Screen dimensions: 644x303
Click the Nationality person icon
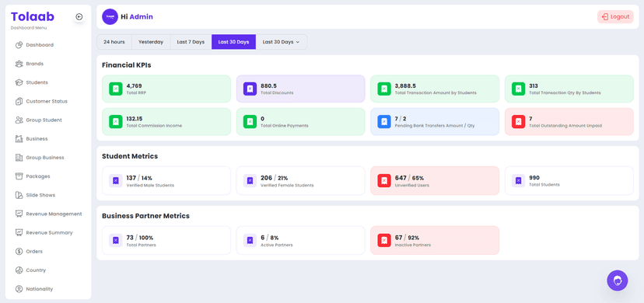click(19, 289)
